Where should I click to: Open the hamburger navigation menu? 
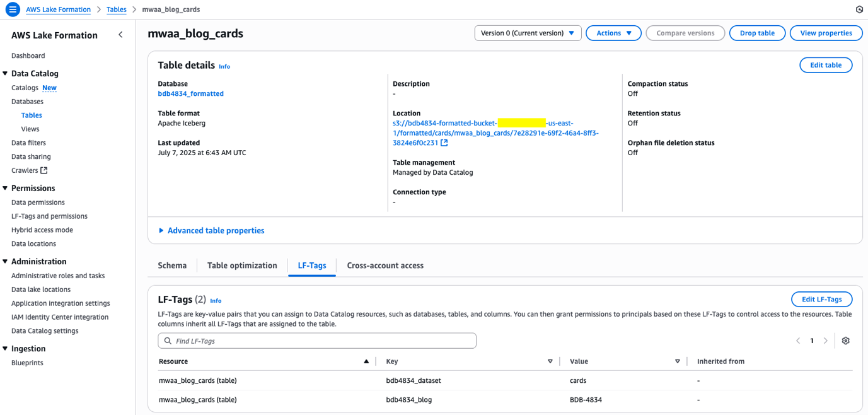13,9
